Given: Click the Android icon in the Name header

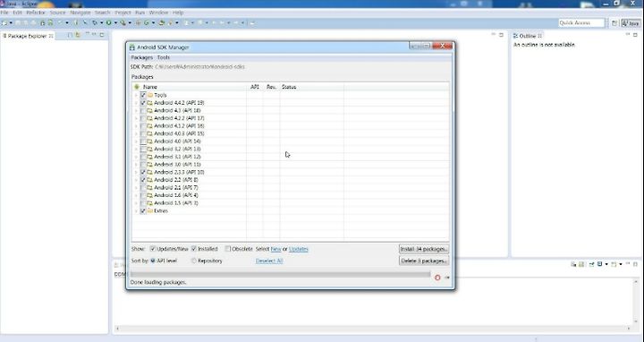Looking at the screenshot, I should pyautogui.click(x=137, y=87).
